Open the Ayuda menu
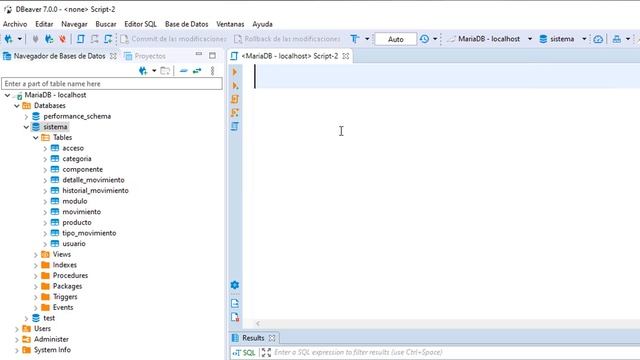This screenshot has width=640, height=360. point(262,24)
